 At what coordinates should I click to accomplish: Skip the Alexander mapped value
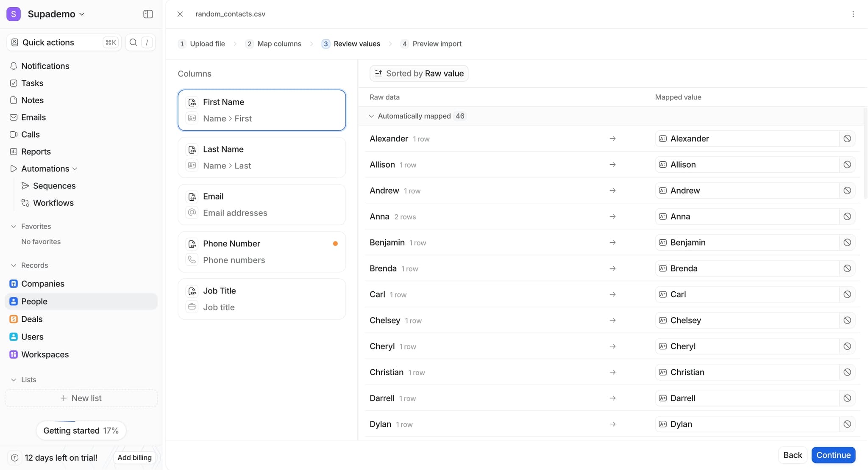tap(847, 139)
